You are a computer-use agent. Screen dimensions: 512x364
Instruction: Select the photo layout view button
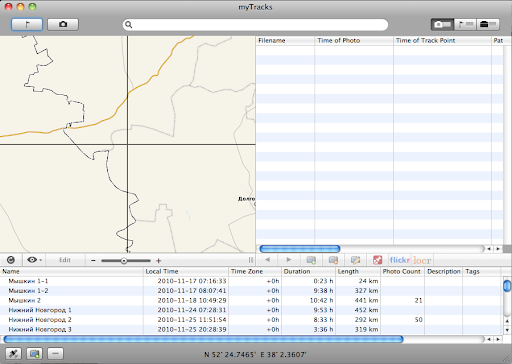coord(442,24)
